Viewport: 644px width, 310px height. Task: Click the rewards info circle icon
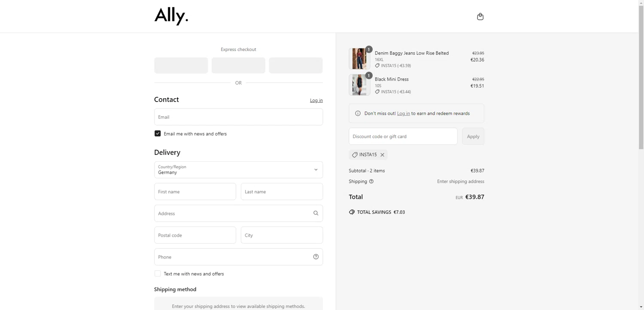358,114
